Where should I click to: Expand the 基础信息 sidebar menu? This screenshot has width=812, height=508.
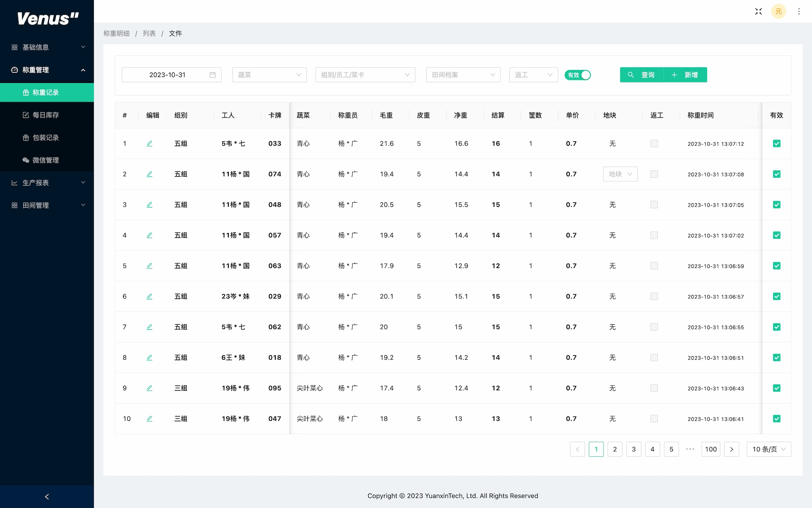pyautogui.click(x=47, y=47)
